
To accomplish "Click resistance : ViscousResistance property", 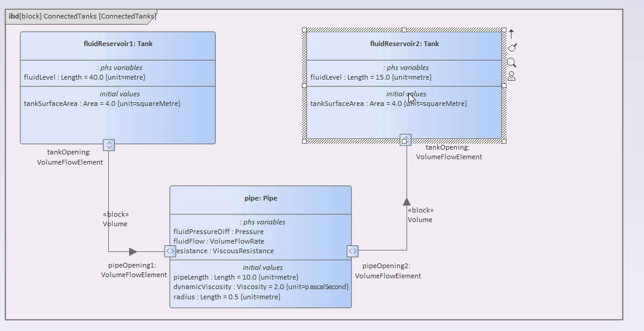I will (224, 251).
